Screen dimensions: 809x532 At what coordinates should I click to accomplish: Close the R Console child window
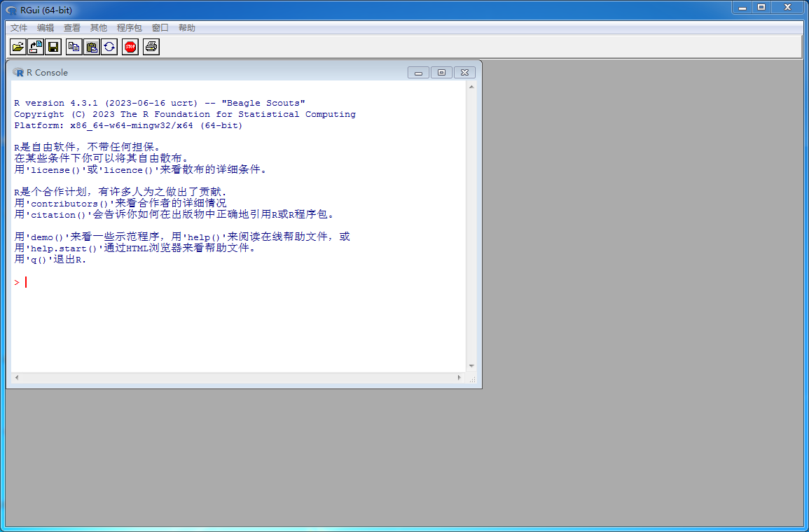(465, 73)
